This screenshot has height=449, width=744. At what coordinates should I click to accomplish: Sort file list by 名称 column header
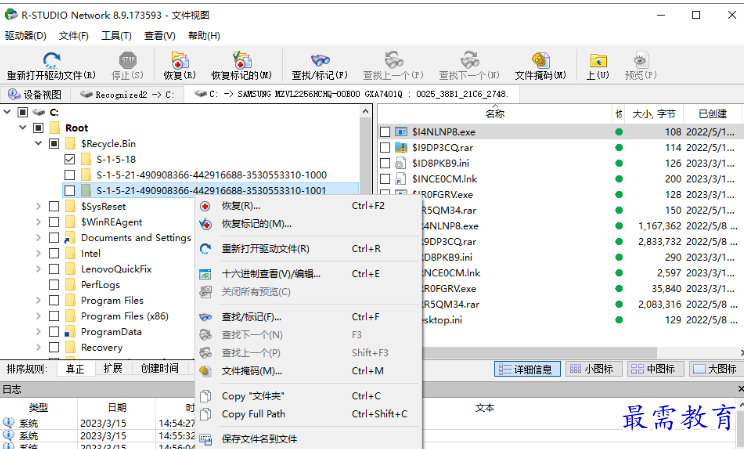pos(495,113)
